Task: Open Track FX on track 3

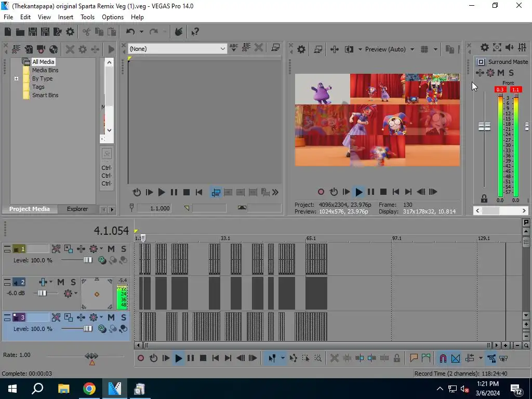Action: (x=81, y=317)
